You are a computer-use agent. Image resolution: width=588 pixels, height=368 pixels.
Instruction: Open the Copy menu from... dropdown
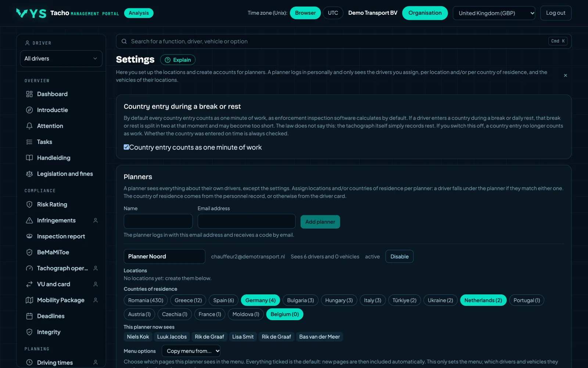191,351
